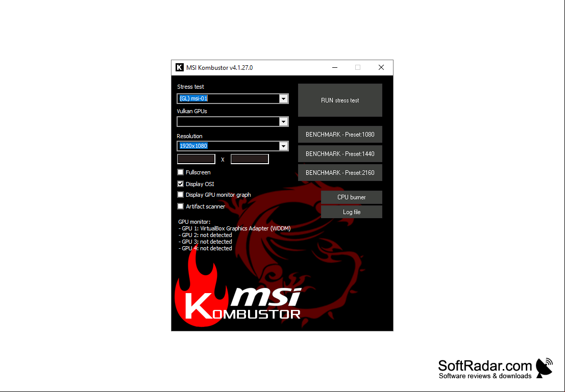Click the GPU 1 VirtualBox Graphics Adapter text
The height and width of the screenshot is (392, 565).
tap(235, 228)
